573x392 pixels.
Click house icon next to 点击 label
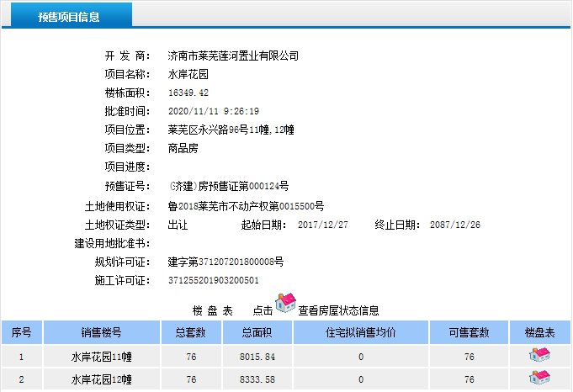(286, 303)
